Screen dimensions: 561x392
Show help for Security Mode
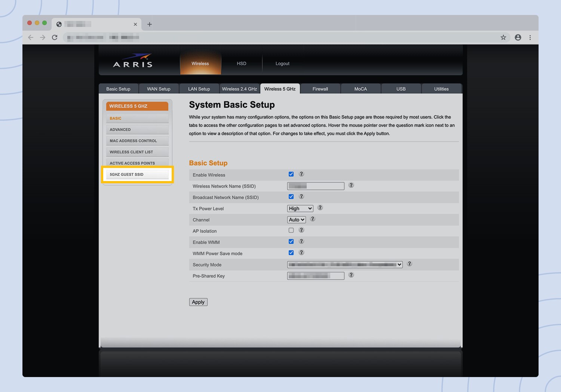(x=410, y=264)
